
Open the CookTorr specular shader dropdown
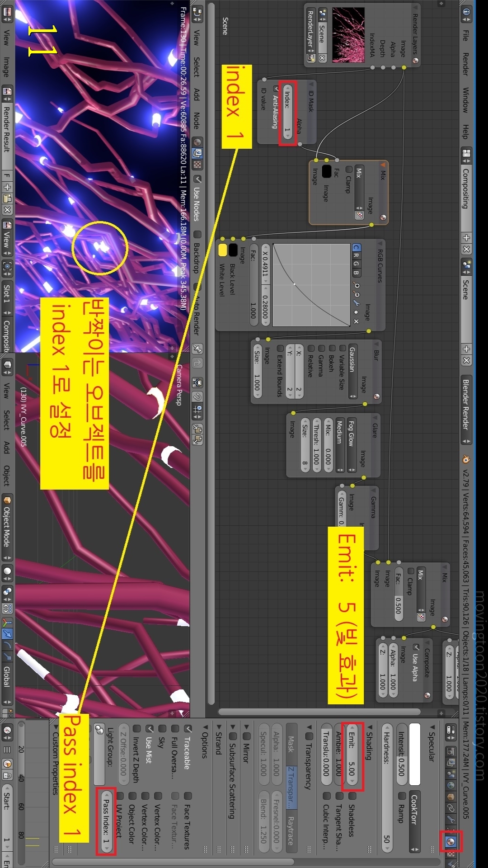coord(415,822)
